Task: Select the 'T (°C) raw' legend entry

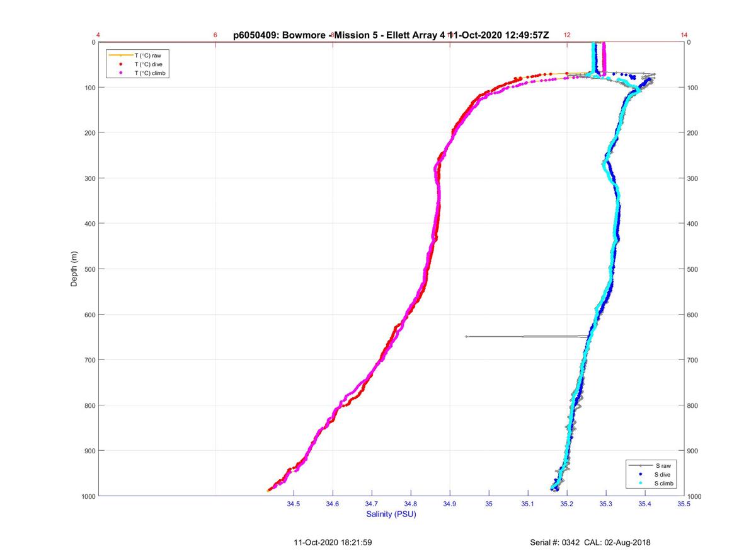Action: coord(139,55)
